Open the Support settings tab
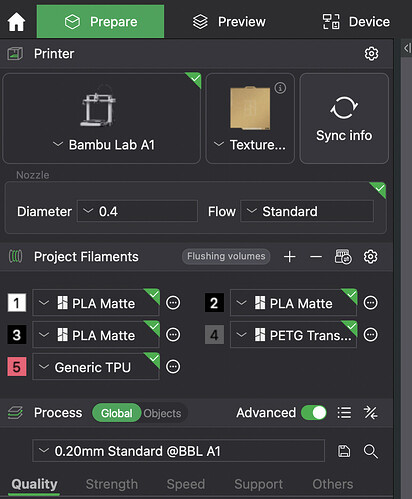The height and width of the screenshot is (499, 412). [258, 484]
